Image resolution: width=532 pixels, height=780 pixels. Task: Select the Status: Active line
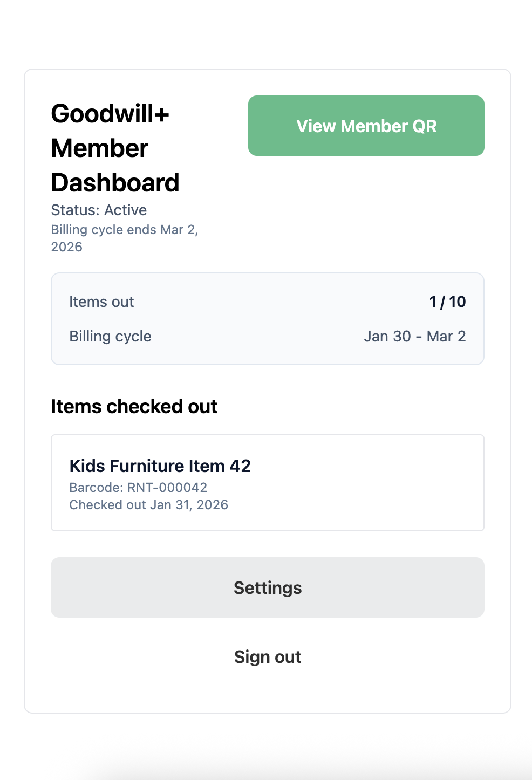coord(99,210)
